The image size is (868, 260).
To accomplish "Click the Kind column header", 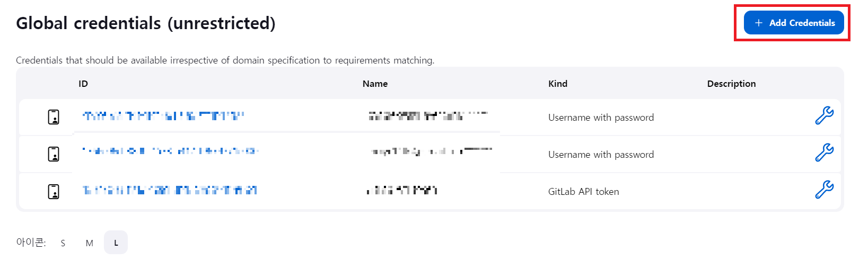I will coord(558,84).
